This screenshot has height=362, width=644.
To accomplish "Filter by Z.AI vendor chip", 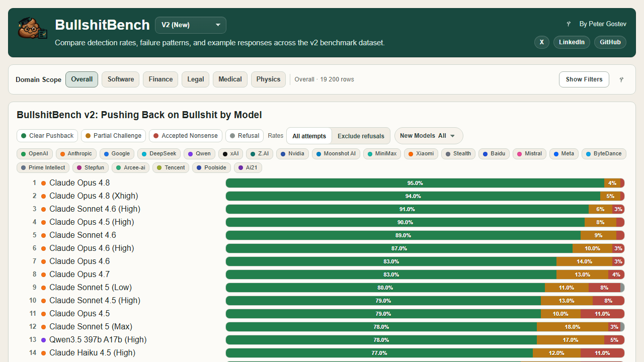I will pyautogui.click(x=260, y=154).
